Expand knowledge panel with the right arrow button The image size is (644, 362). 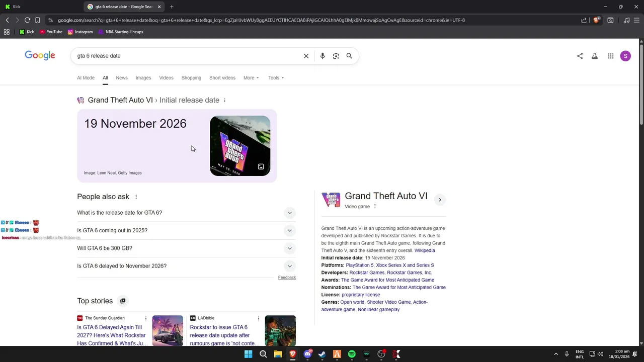point(440,200)
